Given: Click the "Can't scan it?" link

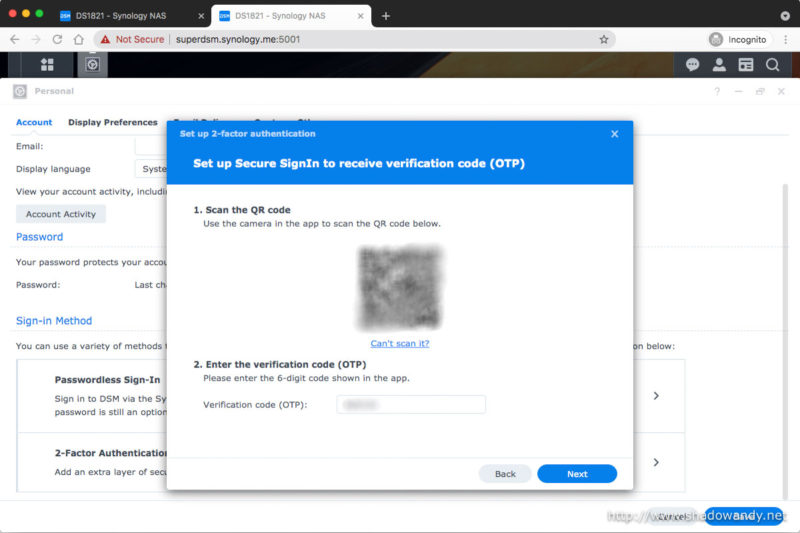Looking at the screenshot, I should pos(399,343).
